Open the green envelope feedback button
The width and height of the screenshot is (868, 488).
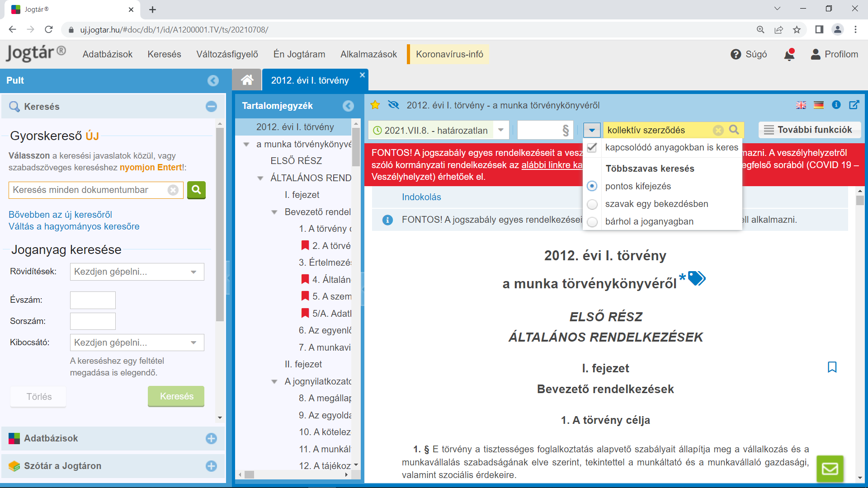pos(830,469)
